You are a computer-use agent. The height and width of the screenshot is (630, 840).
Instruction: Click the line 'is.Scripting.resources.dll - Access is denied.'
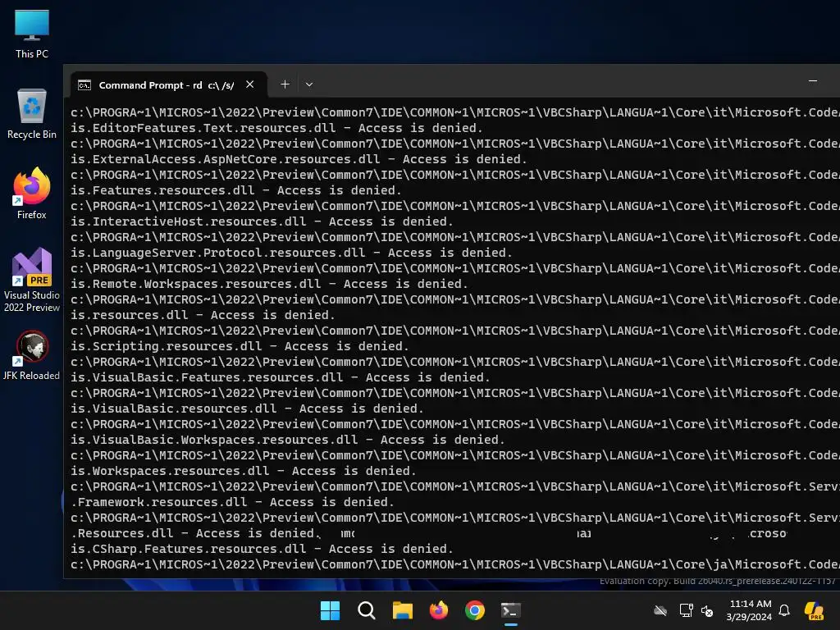pyautogui.click(x=240, y=346)
